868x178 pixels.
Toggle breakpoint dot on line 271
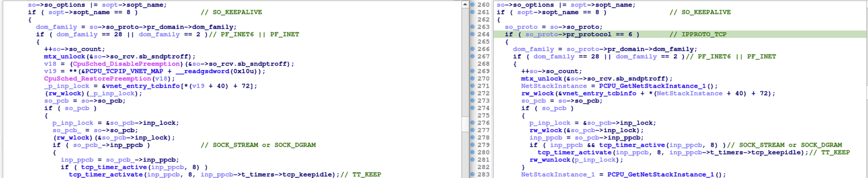coord(472,86)
